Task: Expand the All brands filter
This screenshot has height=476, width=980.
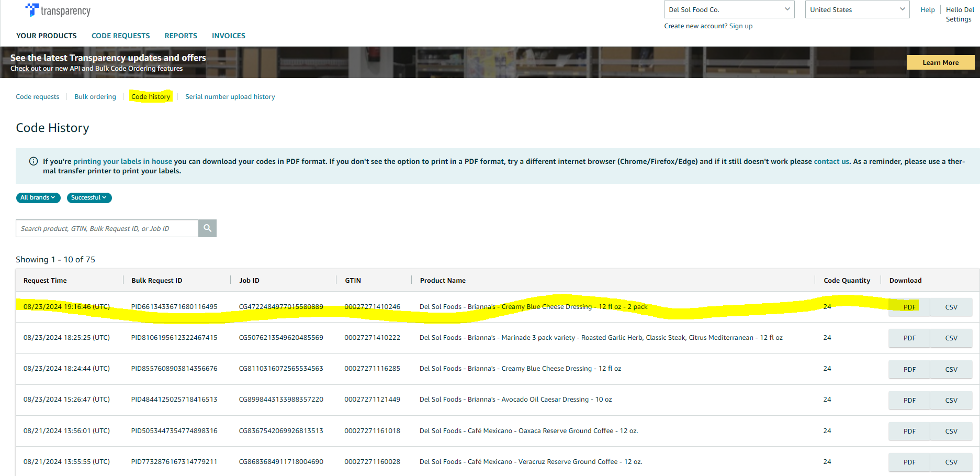Action: point(38,197)
